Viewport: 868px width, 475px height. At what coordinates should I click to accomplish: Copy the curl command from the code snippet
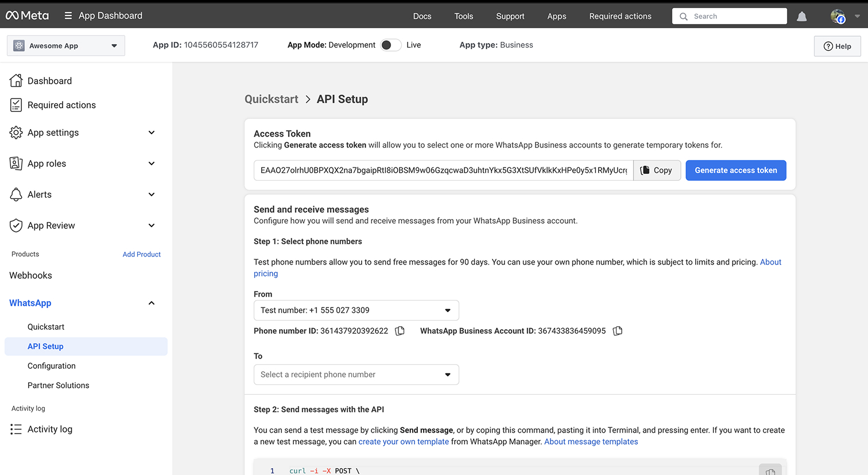coord(770,470)
